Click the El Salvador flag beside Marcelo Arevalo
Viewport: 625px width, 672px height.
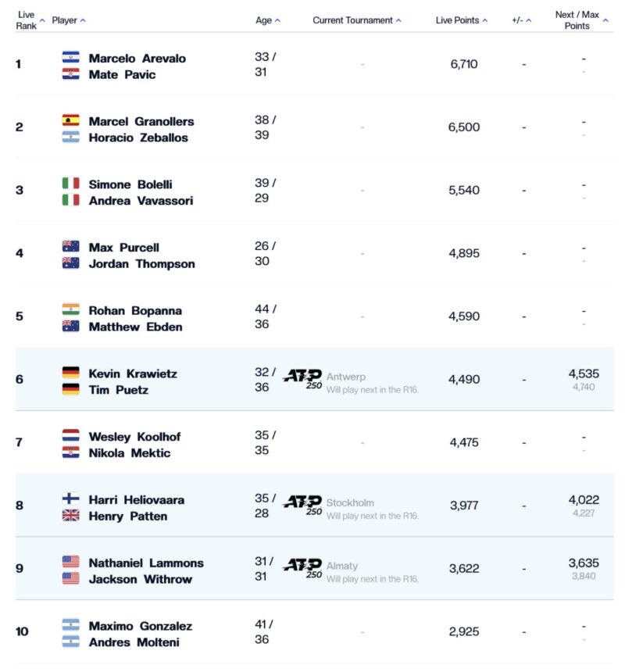click(x=70, y=57)
